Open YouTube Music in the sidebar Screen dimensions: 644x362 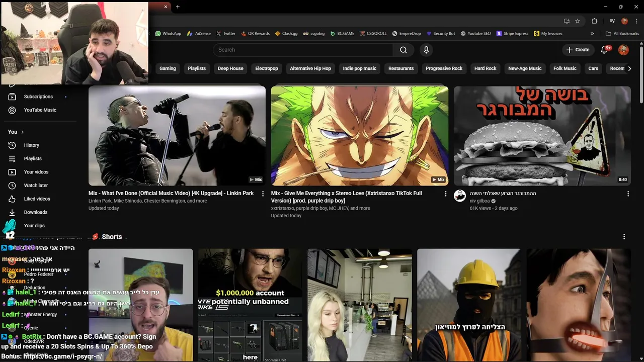40,110
